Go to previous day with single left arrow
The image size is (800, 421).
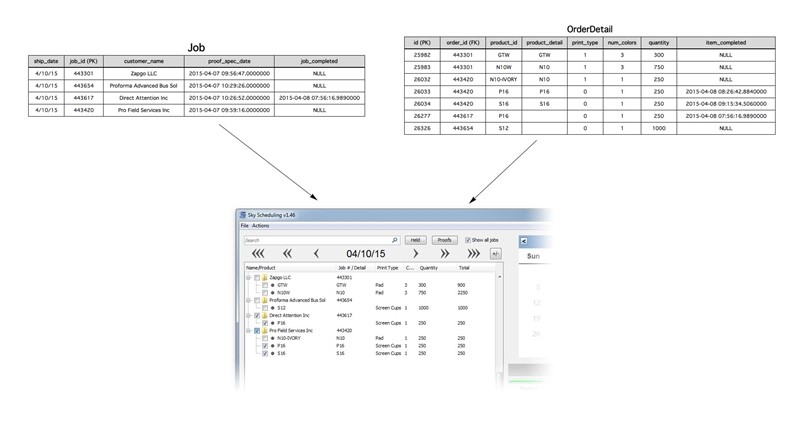pyautogui.click(x=316, y=254)
